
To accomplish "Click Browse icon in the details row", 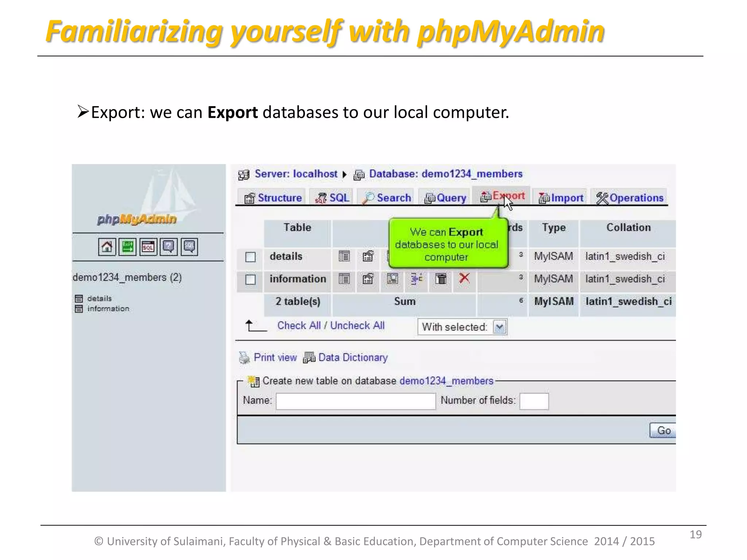I will click(344, 256).
